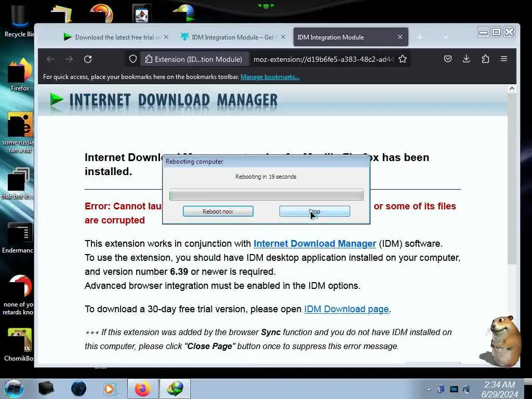Open the Firefox hamburger application menu

504,59
